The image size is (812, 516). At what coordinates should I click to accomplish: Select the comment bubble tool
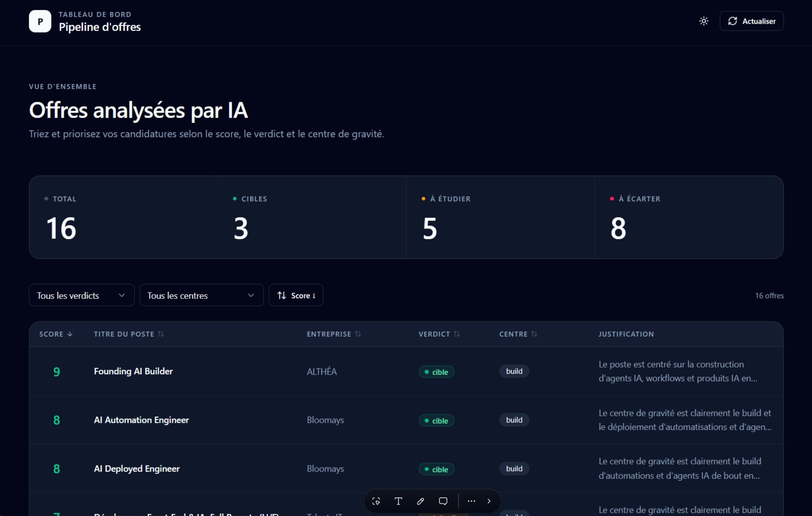tap(443, 501)
